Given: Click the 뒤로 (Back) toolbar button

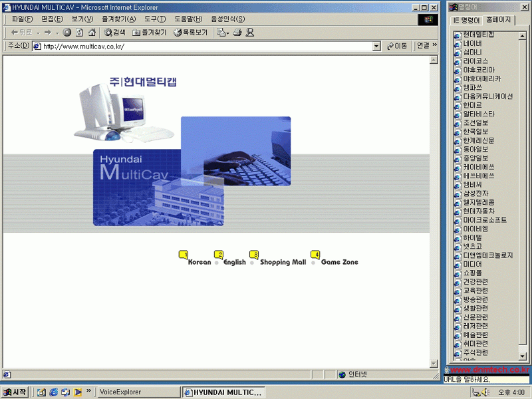Looking at the screenshot, I should pos(21,33).
